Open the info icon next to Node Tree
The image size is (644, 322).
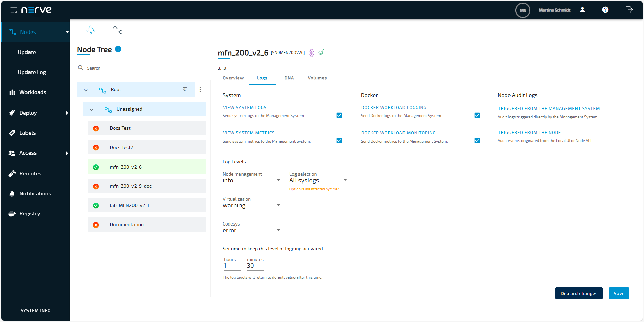118,49
